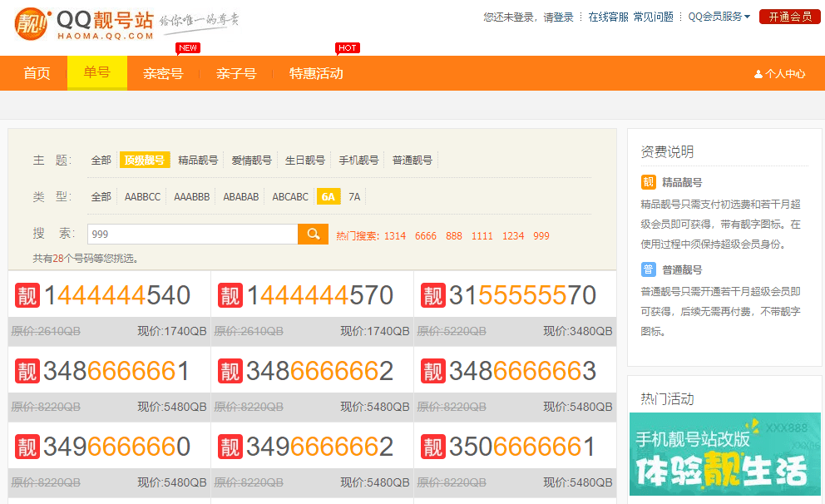Click the hot search term 1314
This screenshot has height=504, width=825.
pos(395,235)
